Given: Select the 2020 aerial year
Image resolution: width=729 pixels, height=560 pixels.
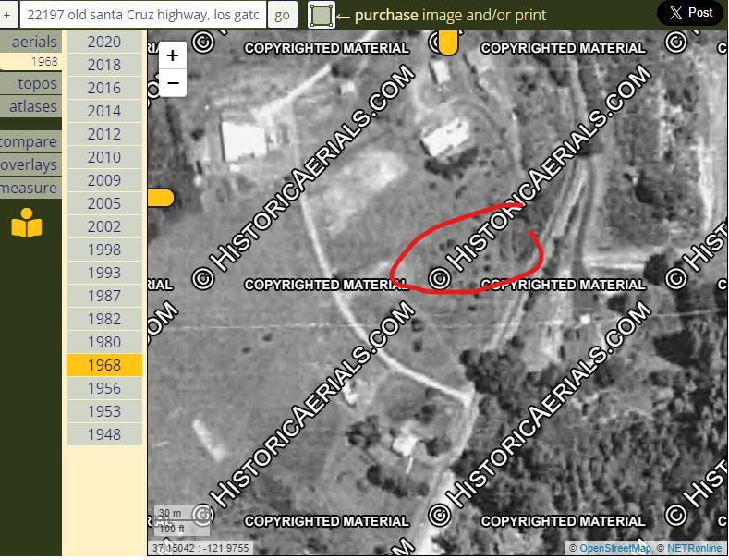Looking at the screenshot, I should pos(104,42).
